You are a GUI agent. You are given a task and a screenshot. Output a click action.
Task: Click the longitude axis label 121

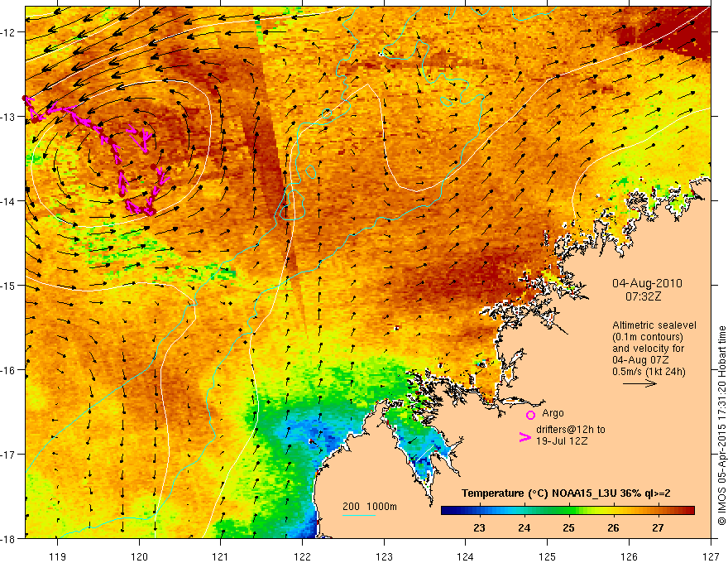[x=221, y=556]
